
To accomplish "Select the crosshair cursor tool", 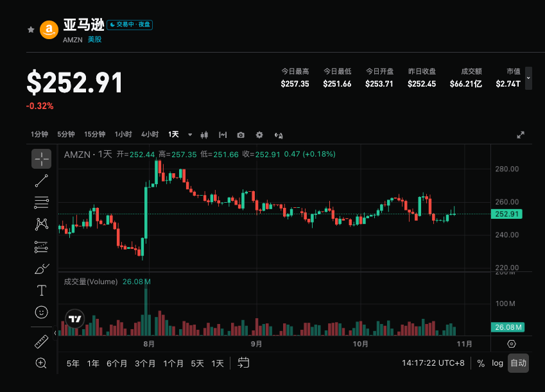I will click(41, 159).
